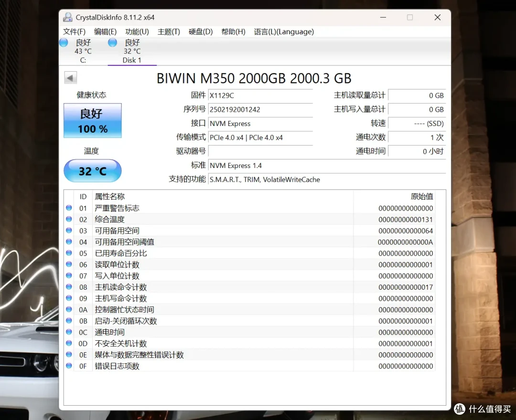Click the firmware field X1129C

(x=260, y=95)
